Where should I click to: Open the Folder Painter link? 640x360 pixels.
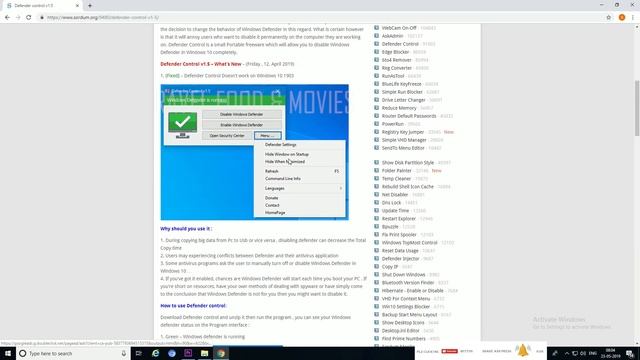pos(396,171)
